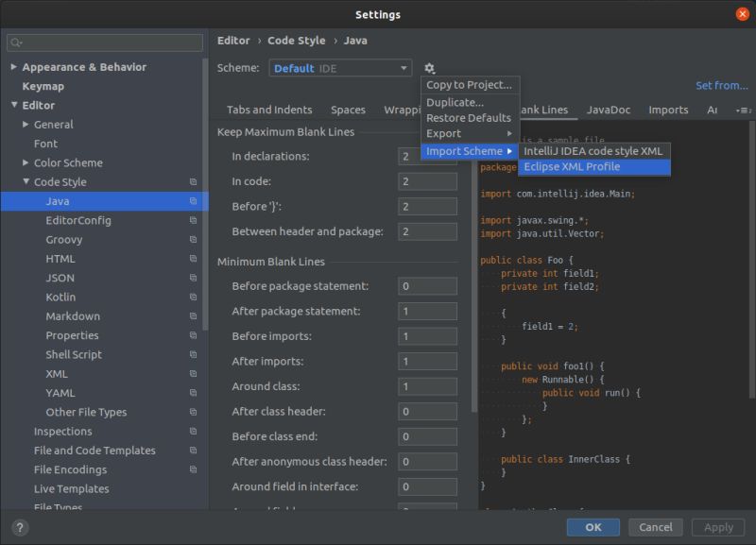The width and height of the screenshot is (756, 545).
Task: Expand the Appearance & Behavior section
Action: coord(12,66)
